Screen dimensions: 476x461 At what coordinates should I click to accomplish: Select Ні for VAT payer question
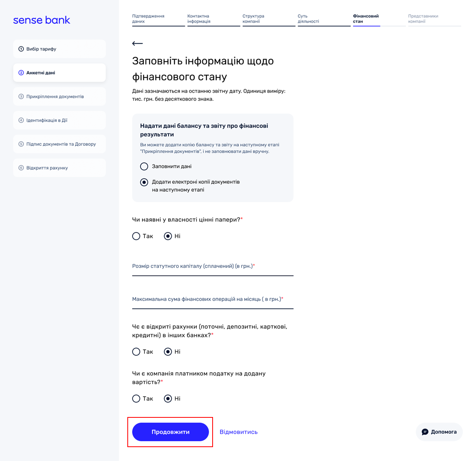pyautogui.click(x=168, y=399)
